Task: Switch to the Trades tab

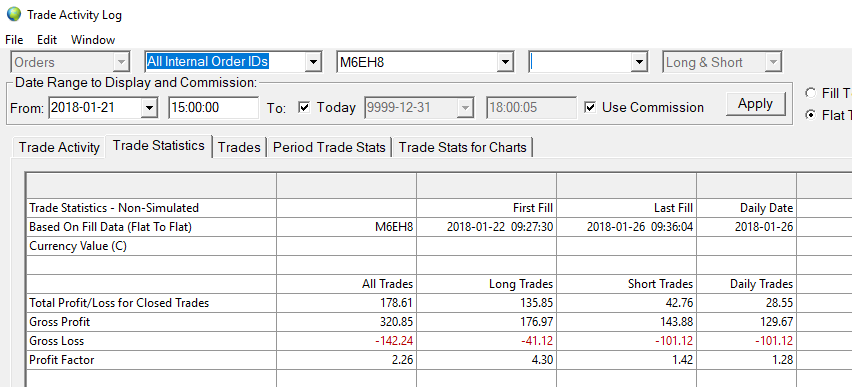Action: (x=239, y=147)
